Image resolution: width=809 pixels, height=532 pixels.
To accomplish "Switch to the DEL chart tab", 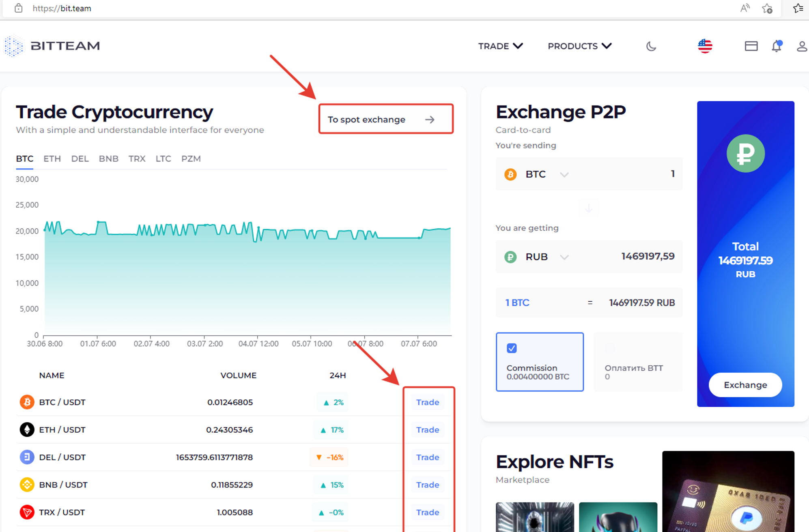I will [80, 159].
